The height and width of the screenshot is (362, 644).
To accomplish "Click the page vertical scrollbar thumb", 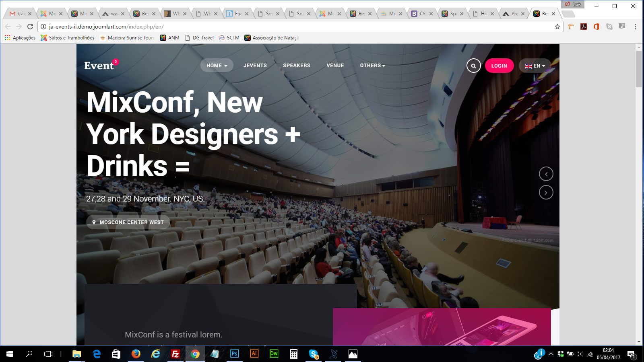I will 639,69.
